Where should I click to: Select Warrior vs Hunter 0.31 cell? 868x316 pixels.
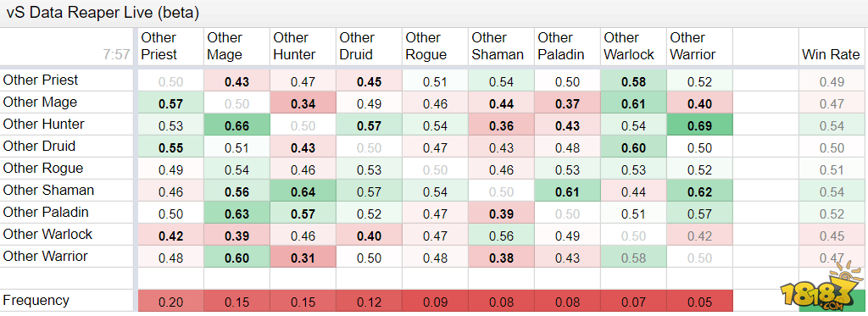303,257
